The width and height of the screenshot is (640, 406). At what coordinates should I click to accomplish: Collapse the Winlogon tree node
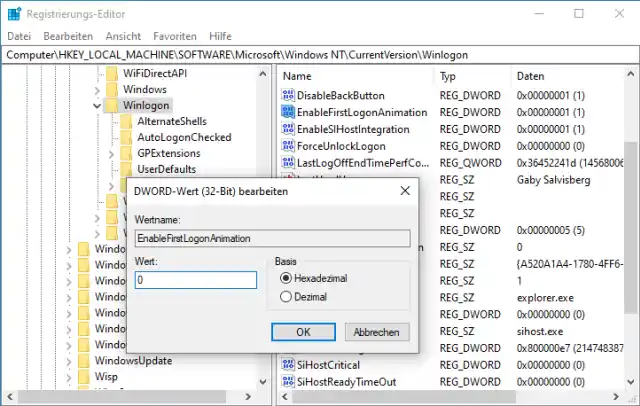pos(98,105)
